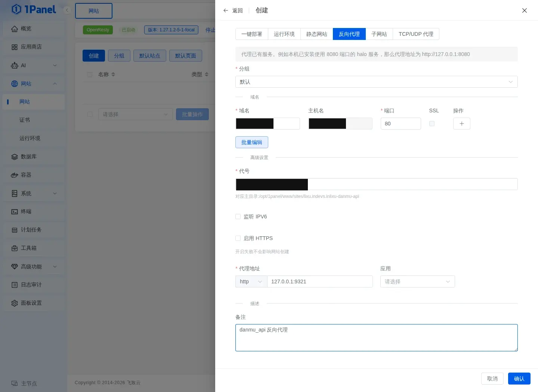Image resolution: width=538 pixels, height=392 pixels.
Task: Click the 高级功能 diamond icon
Action: coord(15,267)
